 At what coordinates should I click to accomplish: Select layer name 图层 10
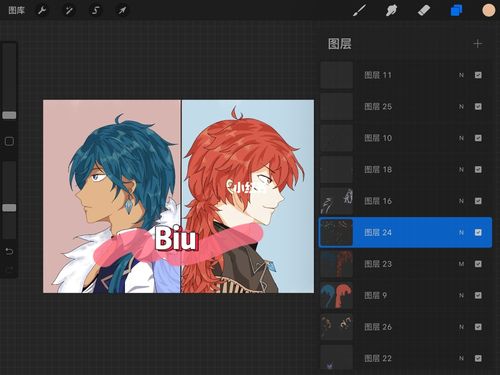pyautogui.click(x=378, y=138)
